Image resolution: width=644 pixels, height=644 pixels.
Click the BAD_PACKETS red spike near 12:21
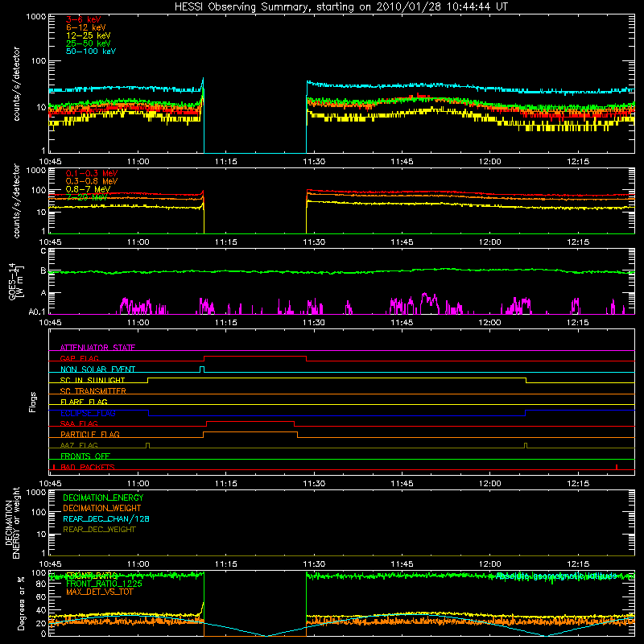617,467
